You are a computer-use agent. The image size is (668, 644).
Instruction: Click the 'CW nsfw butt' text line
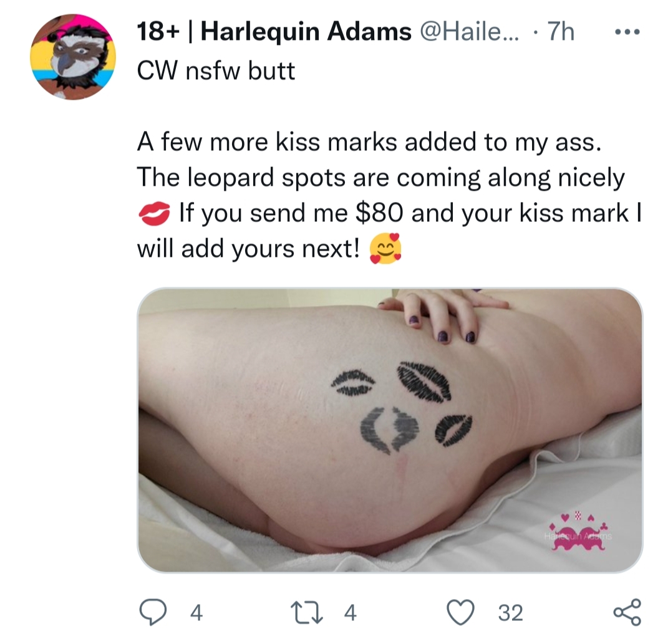click(x=216, y=71)
